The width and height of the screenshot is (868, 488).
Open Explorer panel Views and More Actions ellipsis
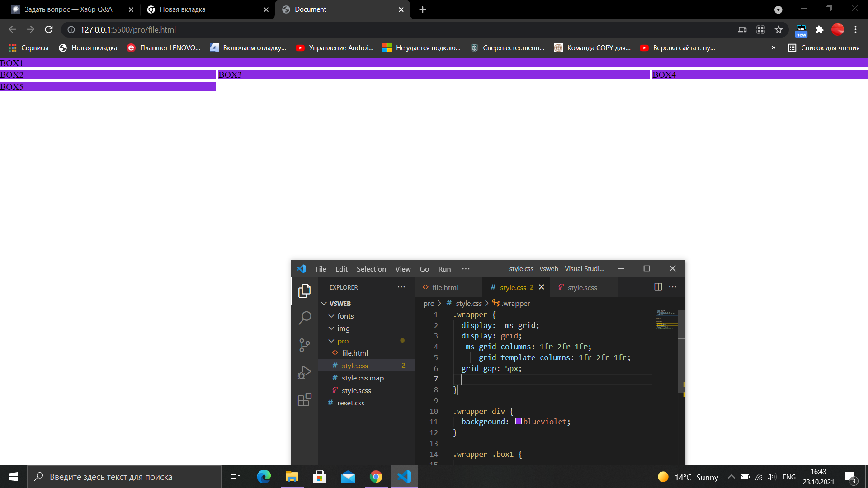pos(401,287)
